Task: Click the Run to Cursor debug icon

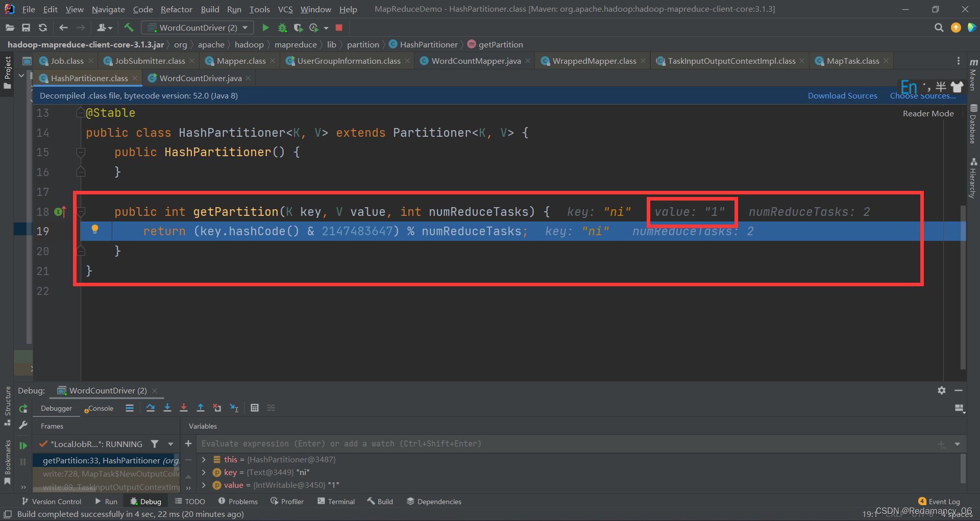Action: tap(234, 408)
